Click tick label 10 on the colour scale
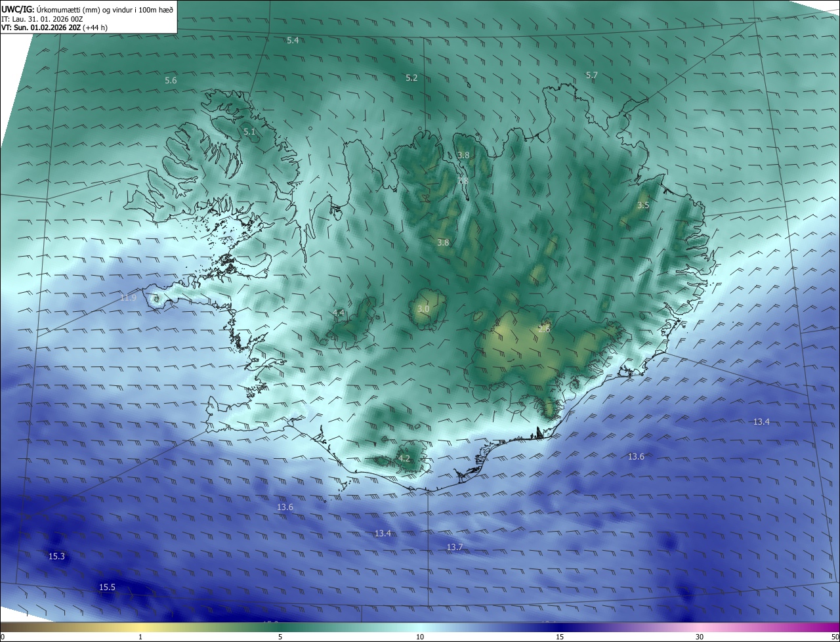840x642 pixels. point(420,637)
